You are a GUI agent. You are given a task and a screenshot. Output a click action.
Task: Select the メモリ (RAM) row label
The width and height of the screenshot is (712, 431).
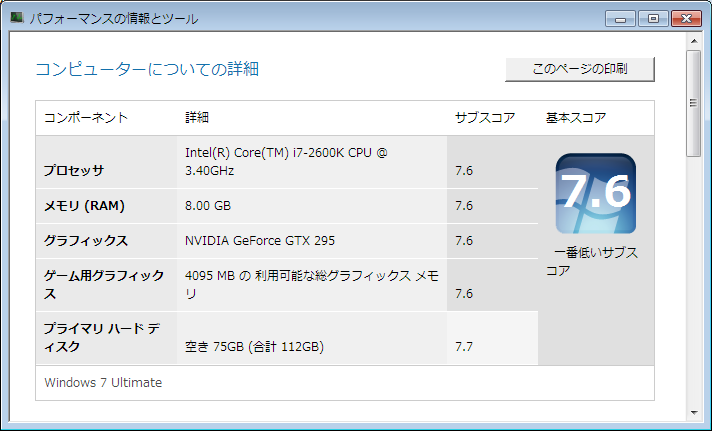[84, 206]
